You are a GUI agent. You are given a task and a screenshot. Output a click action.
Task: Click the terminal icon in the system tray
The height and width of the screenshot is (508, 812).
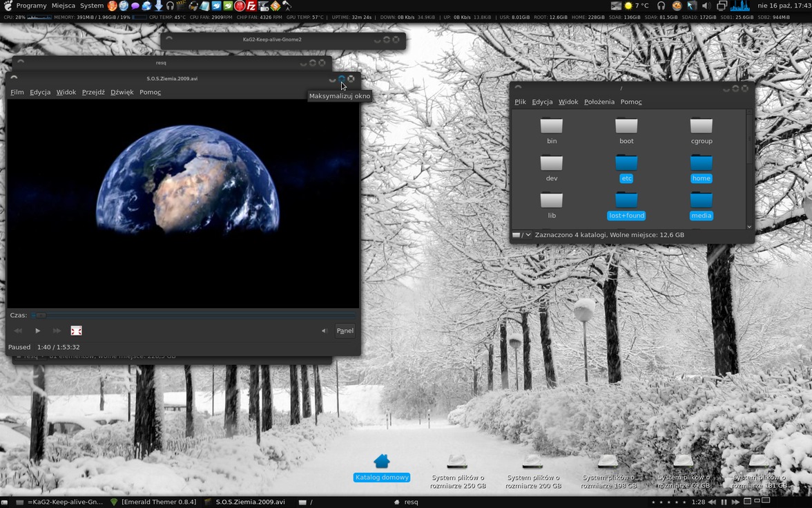[616, 6]
